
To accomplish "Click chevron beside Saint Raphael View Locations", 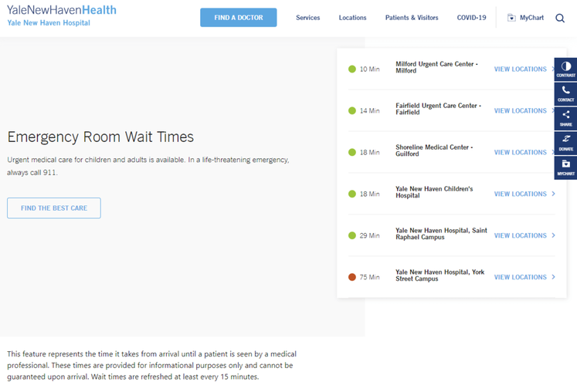I will tap(554, 235).
